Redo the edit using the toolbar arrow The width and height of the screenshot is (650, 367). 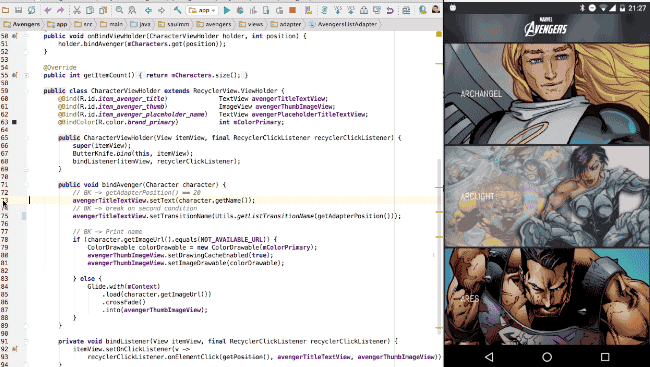click(x=61, y=10)
